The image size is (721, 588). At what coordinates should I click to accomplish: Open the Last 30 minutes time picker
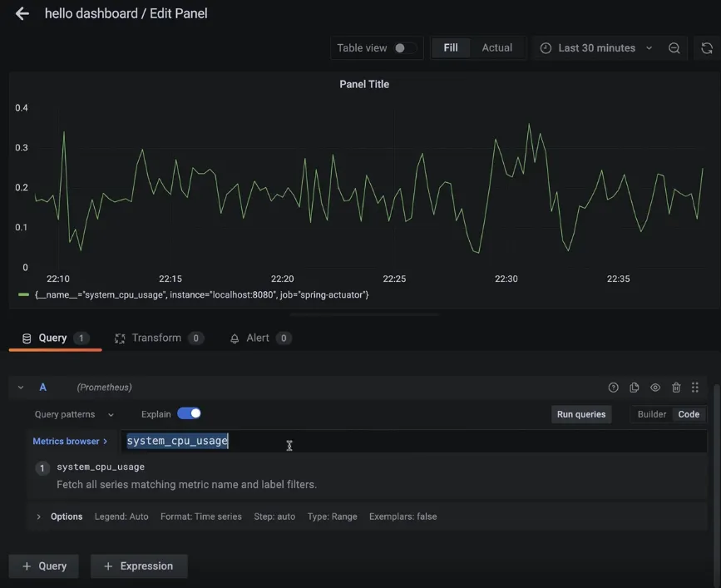[596, 48]
